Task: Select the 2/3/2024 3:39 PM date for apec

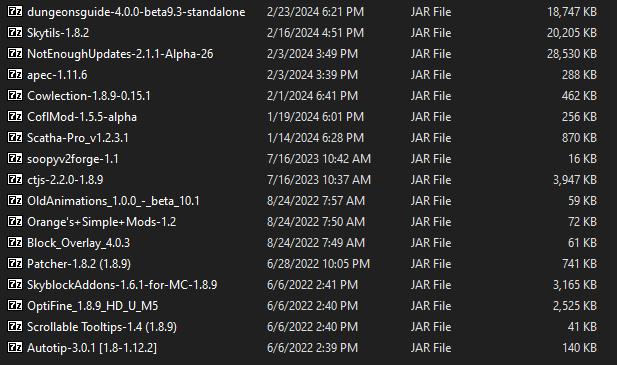Action: point(312,75)
